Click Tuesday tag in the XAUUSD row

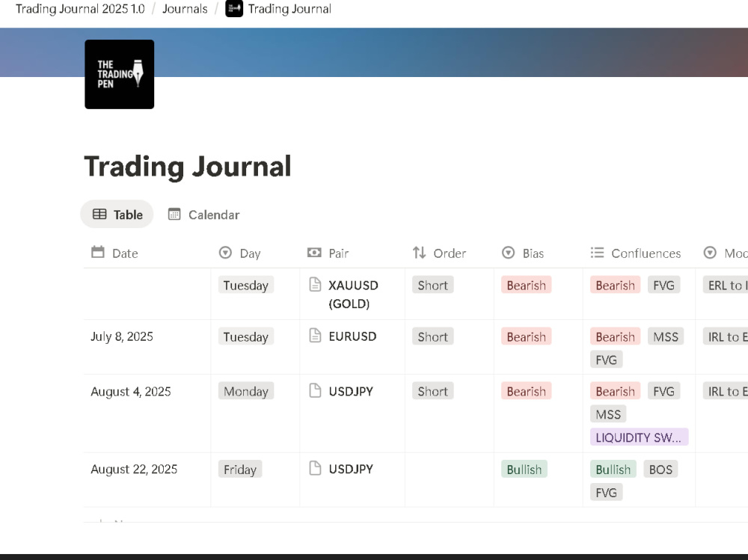[x=246, y=286]
